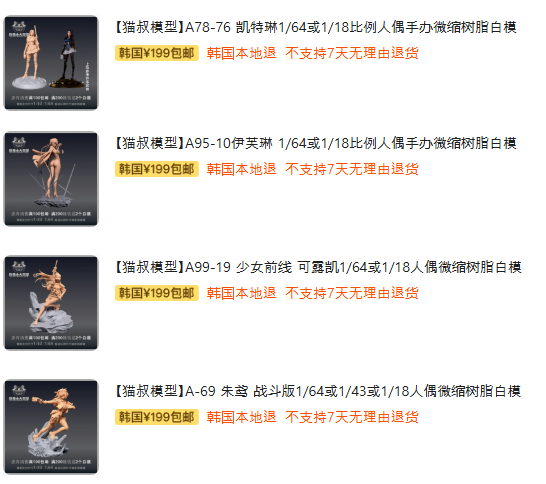This screenshot has width=546, height=484.
Task: Open the A78-76 凯特琳 figure thumbnail
Action: 51,63
